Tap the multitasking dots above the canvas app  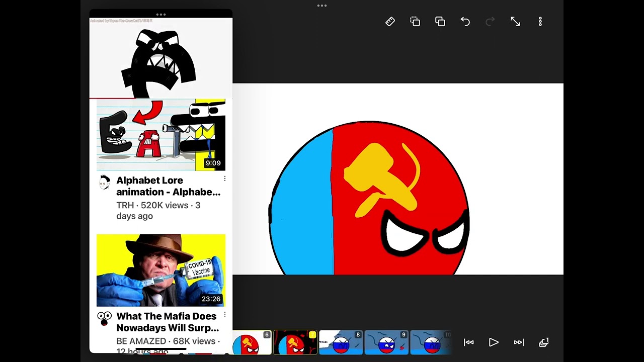point(322,6)
